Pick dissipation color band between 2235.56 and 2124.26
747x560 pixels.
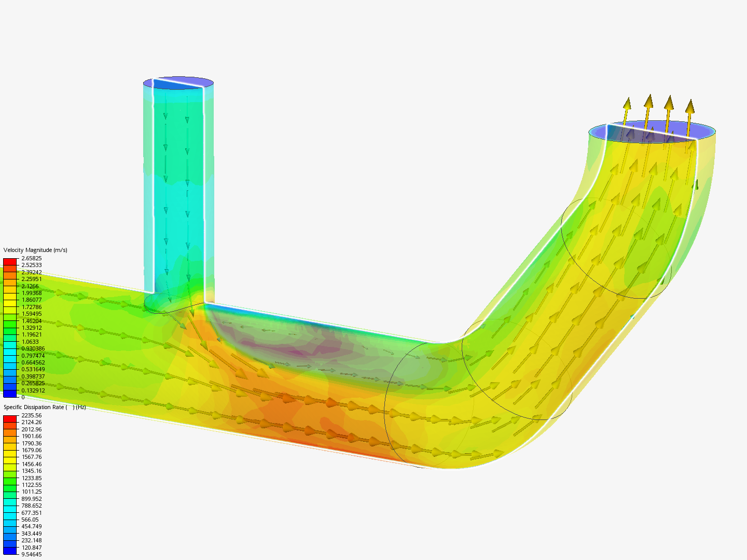[10, 419]
